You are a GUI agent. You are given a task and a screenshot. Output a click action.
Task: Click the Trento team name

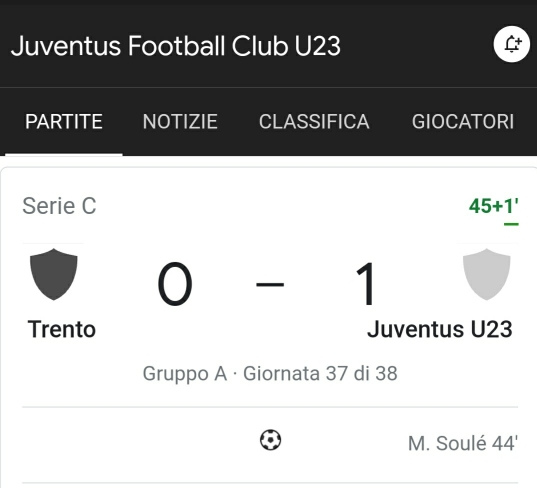[62, 329]
